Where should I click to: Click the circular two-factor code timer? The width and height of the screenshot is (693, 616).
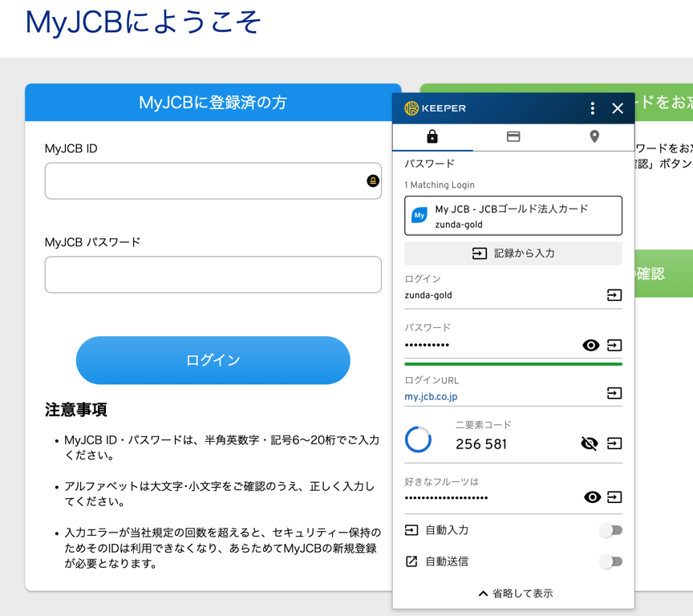[x=418, y=440]
